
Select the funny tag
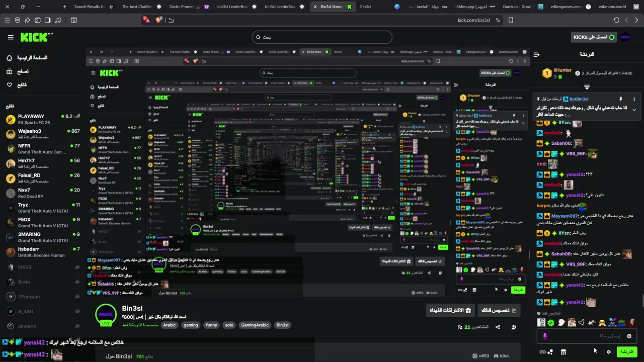211,325
